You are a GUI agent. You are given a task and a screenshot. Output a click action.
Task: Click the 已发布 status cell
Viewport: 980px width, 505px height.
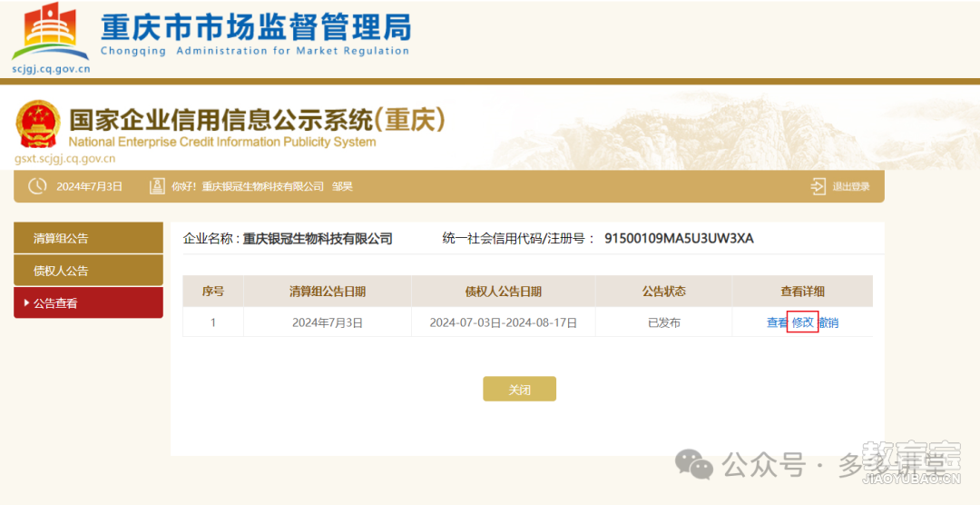(x=663, y=322)
